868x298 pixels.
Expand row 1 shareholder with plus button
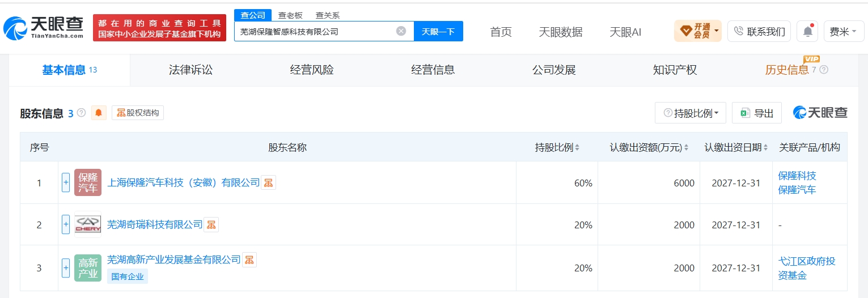coord(66,182)
